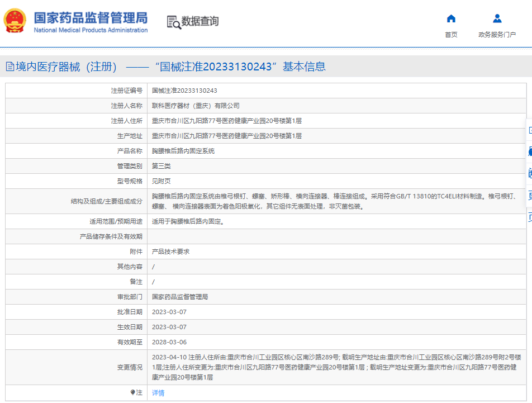
Task: Click approving department value 国家药品监督管理局
Action: tap(180, 297)
